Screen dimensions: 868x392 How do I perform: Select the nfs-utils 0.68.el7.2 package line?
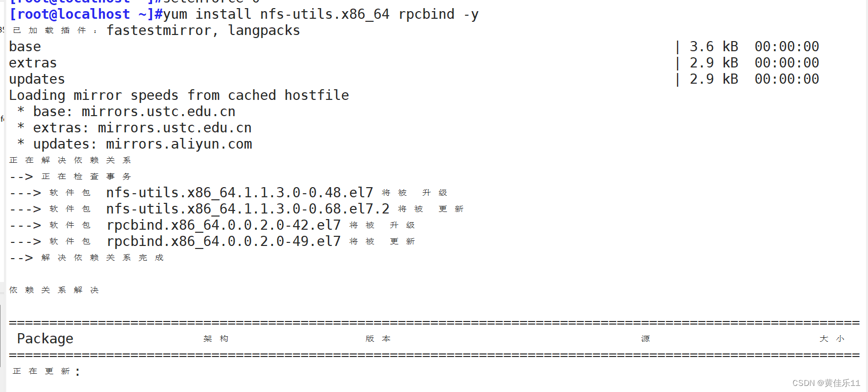247,209
